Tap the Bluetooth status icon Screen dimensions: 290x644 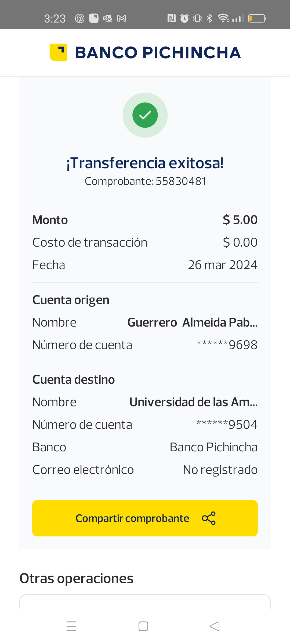pos(209,19)
